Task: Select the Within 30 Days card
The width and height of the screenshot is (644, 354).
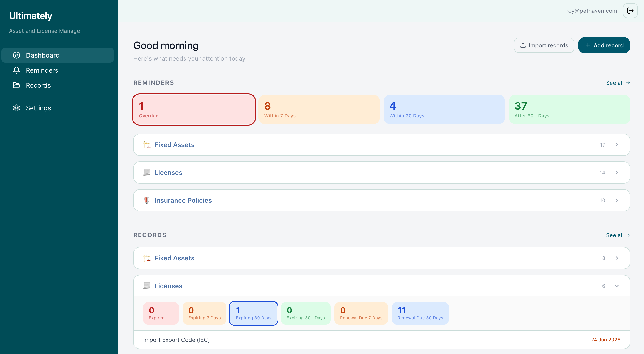Action: pos(444,109)
